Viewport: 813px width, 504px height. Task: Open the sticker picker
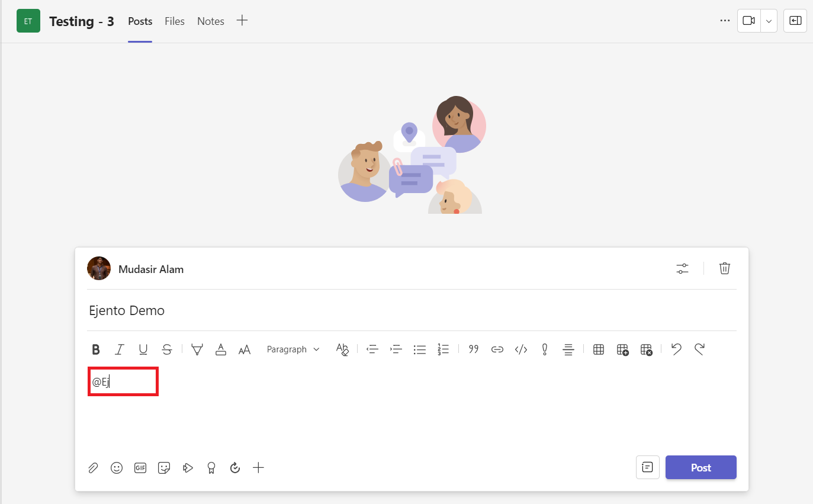point(164,468)
